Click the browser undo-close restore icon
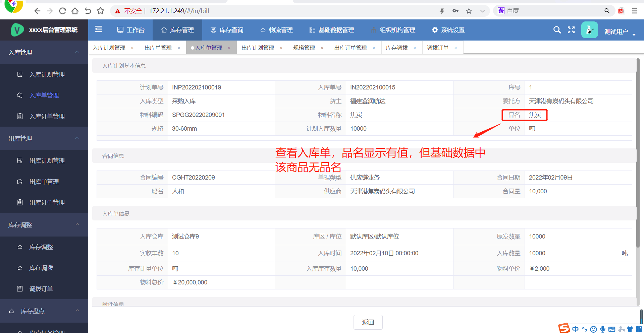Image resolution: width=644 pixels, height=333 pixels. coord(88,11)
